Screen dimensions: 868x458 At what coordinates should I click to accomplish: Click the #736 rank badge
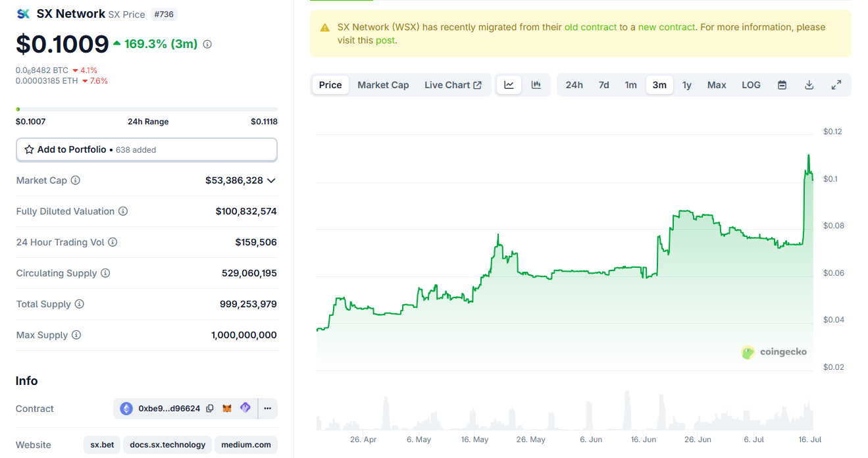[x=164, y=14]
